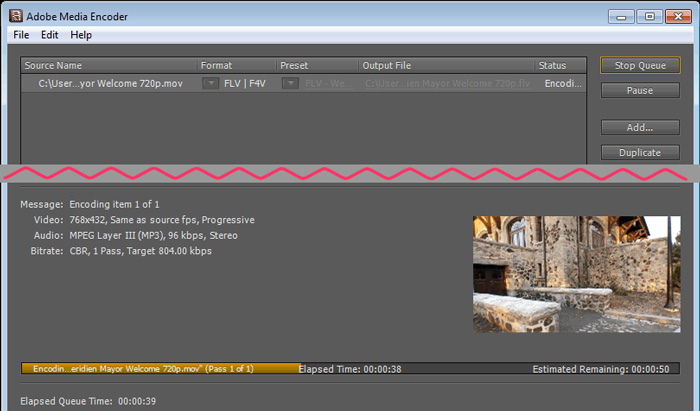Image resolution: width=700 pixels, height=411 pixels.
Task: Click the Add... button
Action: click(640, 128)
